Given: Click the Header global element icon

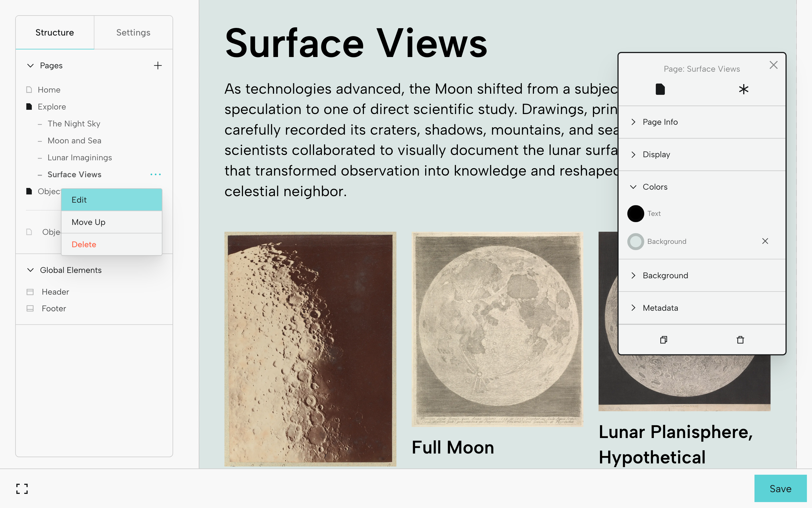Looking at the screenshot, I should [x=30, y=292].
